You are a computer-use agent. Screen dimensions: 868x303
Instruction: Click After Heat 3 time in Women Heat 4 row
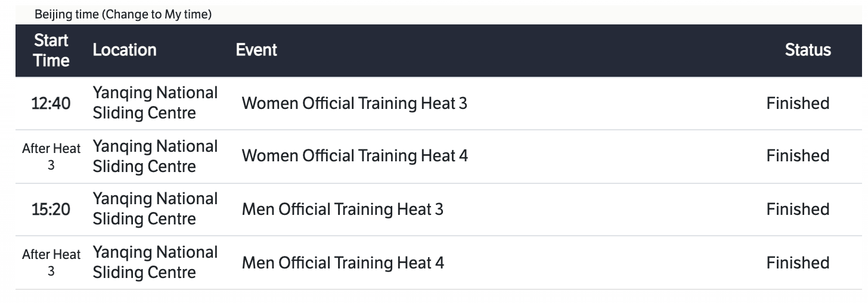[51, 157]
